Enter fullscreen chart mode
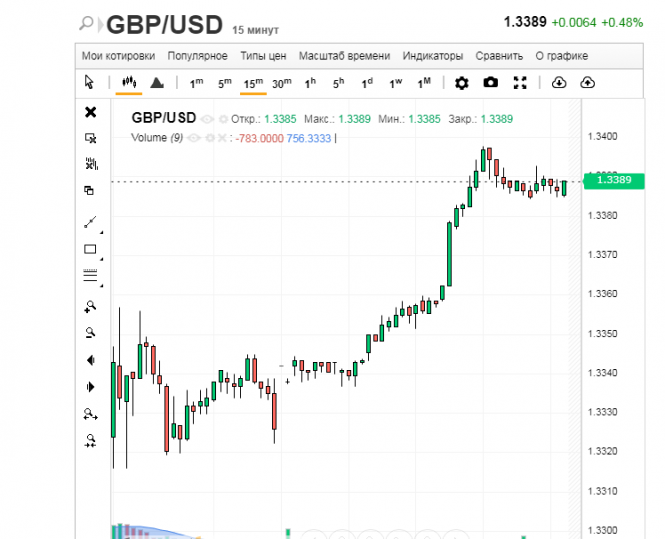 tap(520, 83)
